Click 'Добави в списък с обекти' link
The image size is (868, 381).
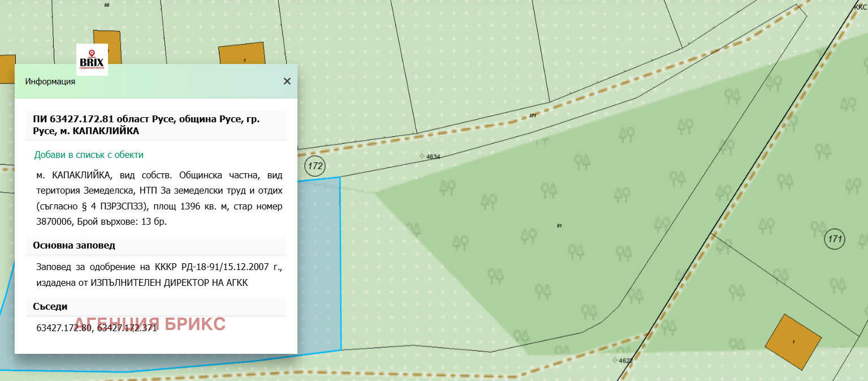click(x=89, y=155)
